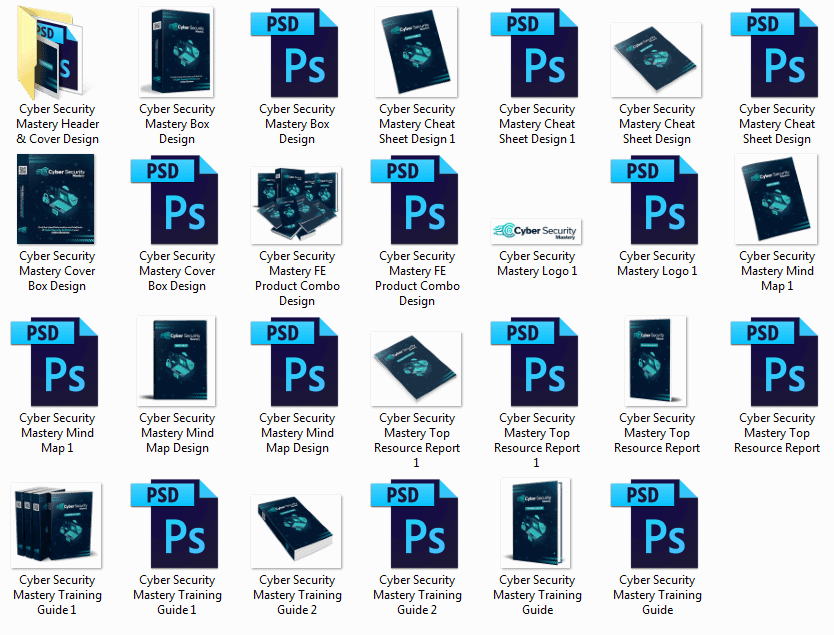Select the Cheat Sheet Design image thumbnail
This screenshot has width=834, height=635.
coord(656,60)
